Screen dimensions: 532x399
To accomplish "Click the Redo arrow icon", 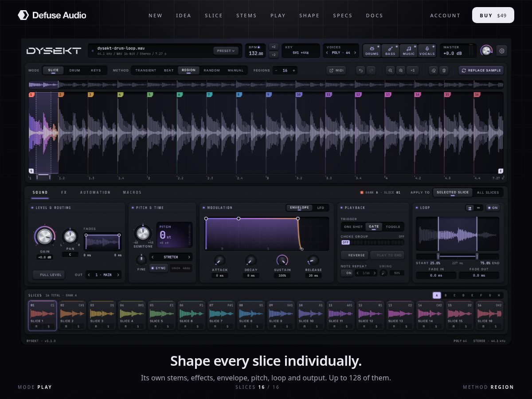I will coord(371,70).
